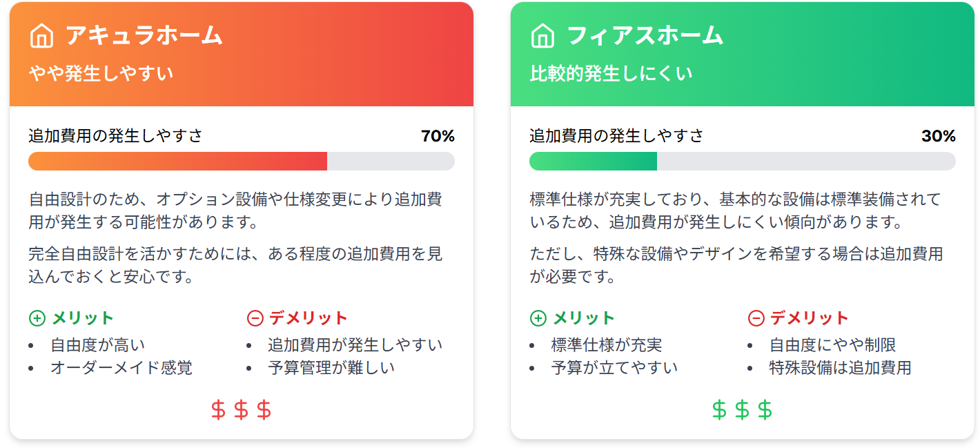Select the やや発生しやすい subtitle

pyautogui.click(x=101, y=73)
